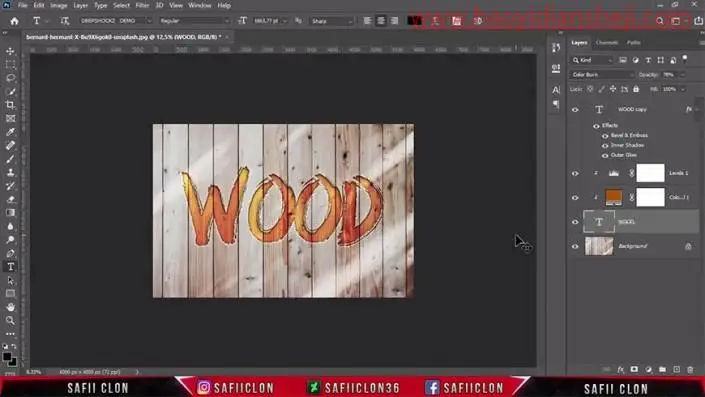The height and width of the screenshot is (397, 705).
Task: Open the Filter menu
Action: click(142, 5)
